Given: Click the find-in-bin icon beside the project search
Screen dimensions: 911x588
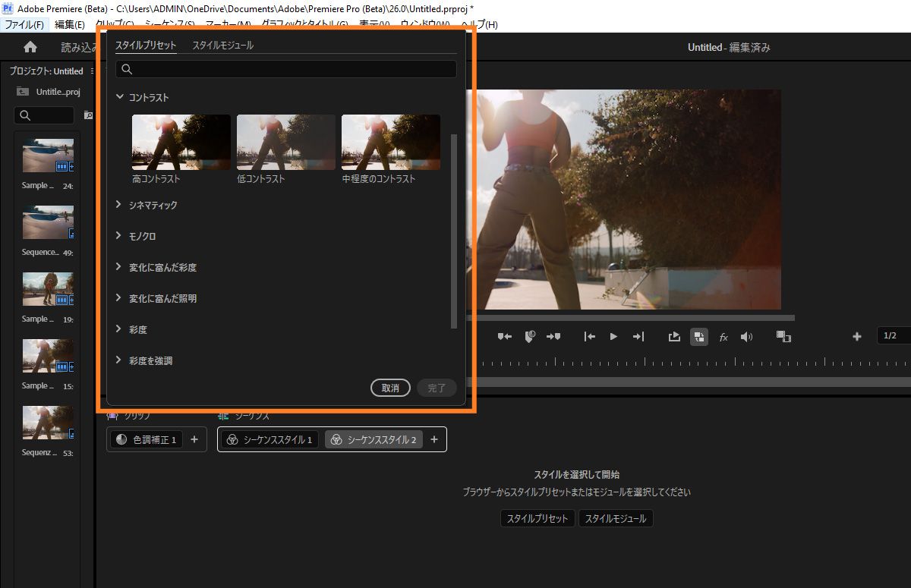Looking at the screenshot, I should pos(88,115).
